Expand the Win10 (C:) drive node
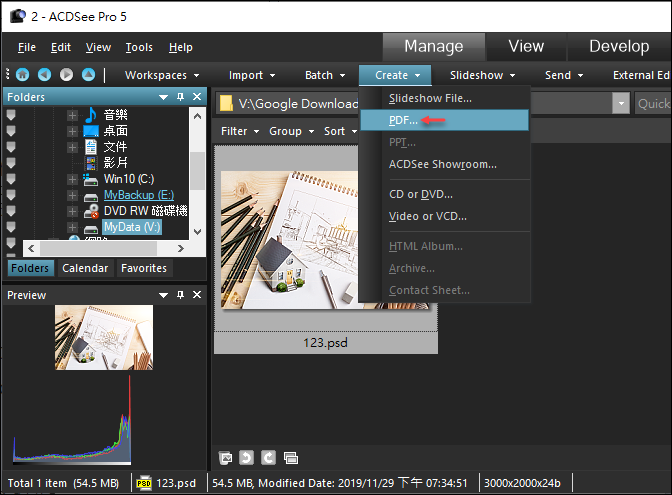The width and height of the screenshot is (672, 495). click(x=72, y=179)
